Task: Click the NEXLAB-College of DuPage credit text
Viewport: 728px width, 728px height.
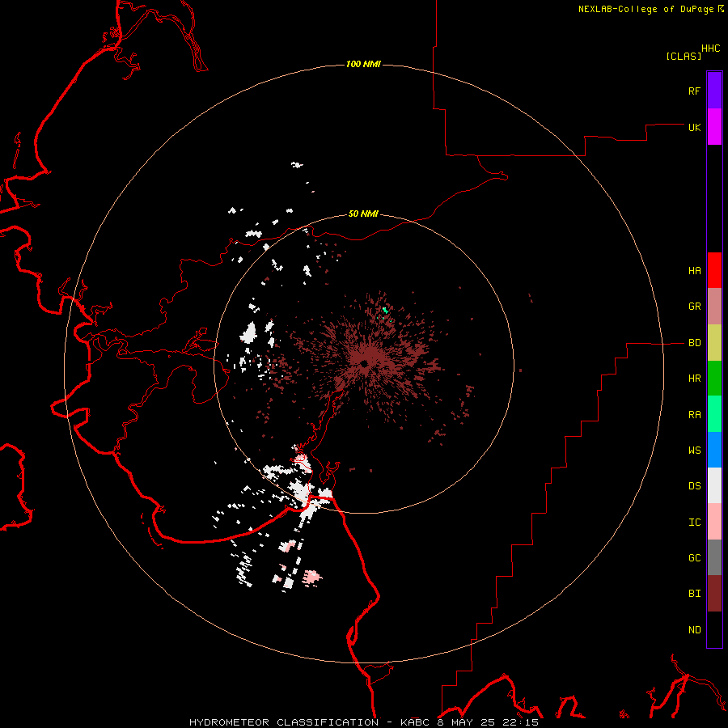Action: point(645,9)
